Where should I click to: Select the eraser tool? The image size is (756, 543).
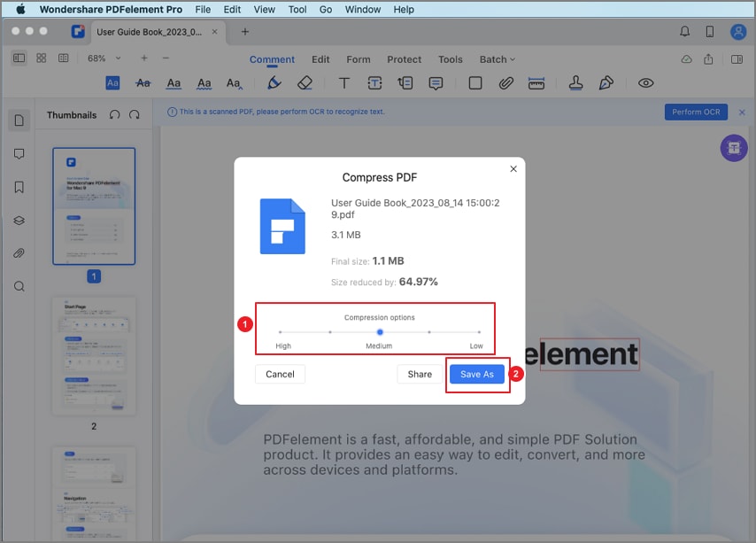coord(305,83)
